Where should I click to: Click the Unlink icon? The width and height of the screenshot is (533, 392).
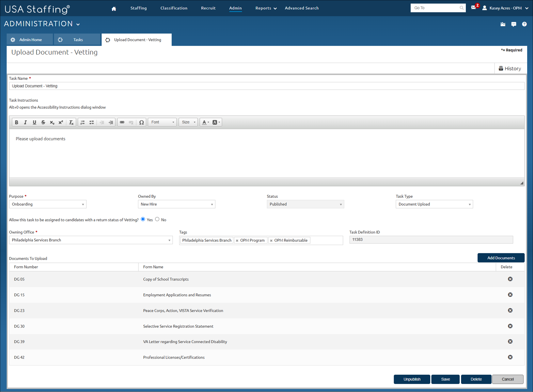[x=131, y=122]
